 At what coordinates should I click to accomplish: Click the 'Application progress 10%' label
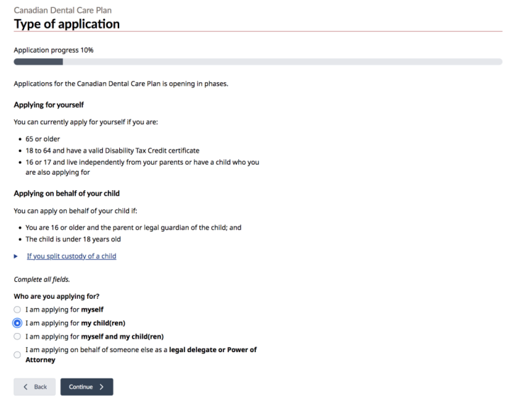[53, 50]
